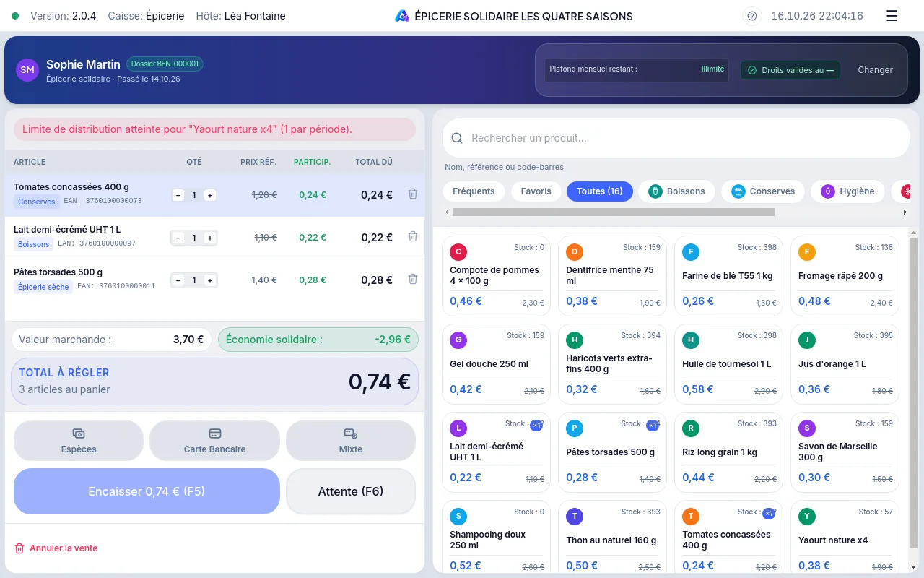Filter products by Boissons category
This screenshot has height=578, width=924.
point(677,191)
